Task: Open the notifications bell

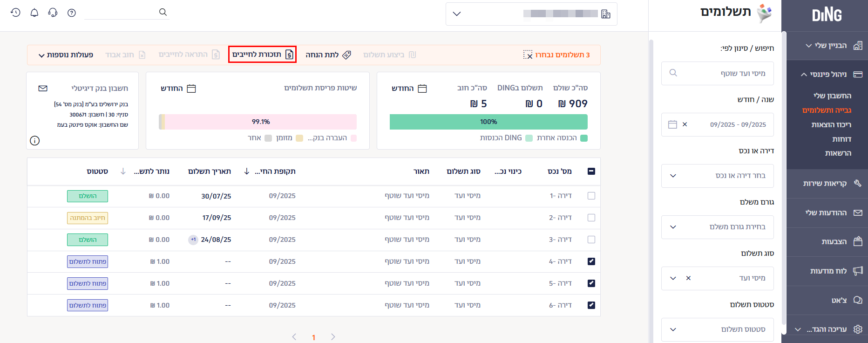Action: click(x=34, y=13)
